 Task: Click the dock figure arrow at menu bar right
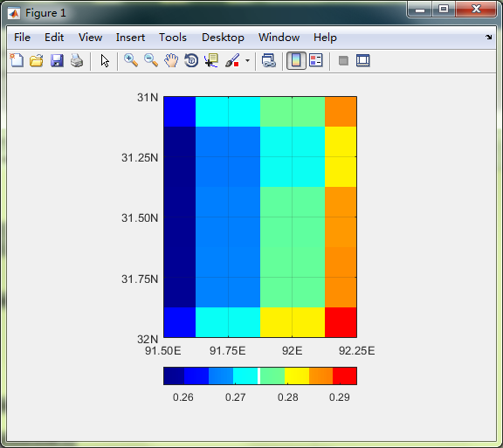(488, 38)
